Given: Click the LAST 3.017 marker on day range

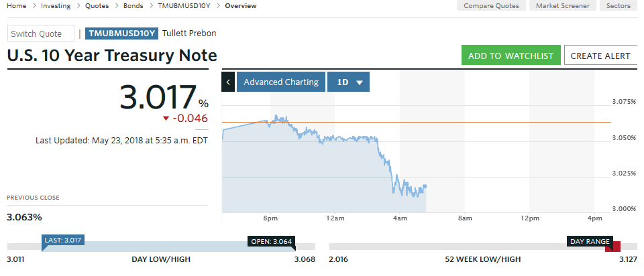Looking at the screenshot, I should click(x=62, y=241).
